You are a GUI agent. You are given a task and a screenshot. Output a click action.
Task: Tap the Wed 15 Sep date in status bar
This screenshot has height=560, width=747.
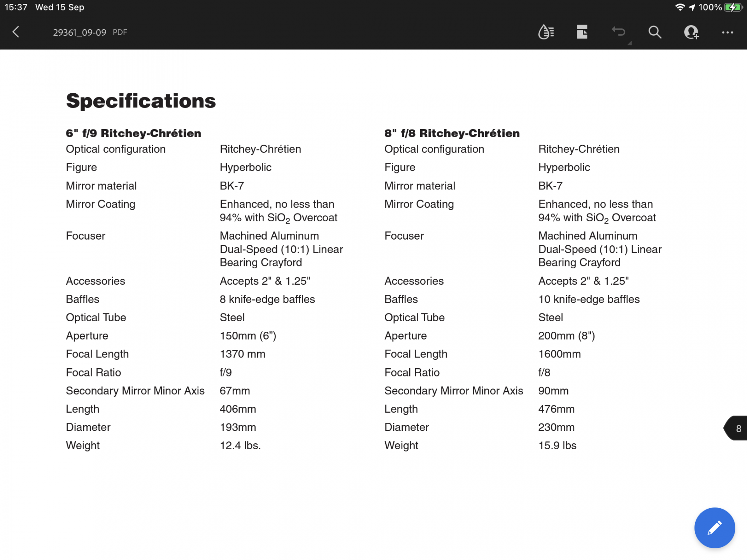point(60,7)
